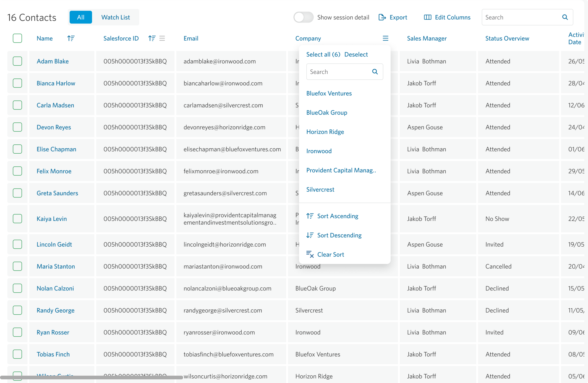Click Select all (6) in the filter menu

tap(323, 54)
